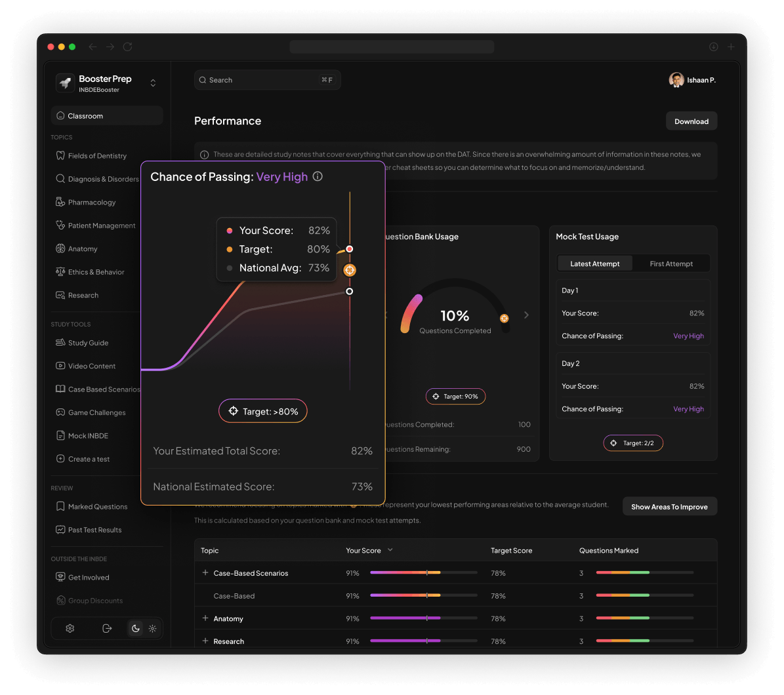Click the Target: 90% pill

[x=455, y=396]
